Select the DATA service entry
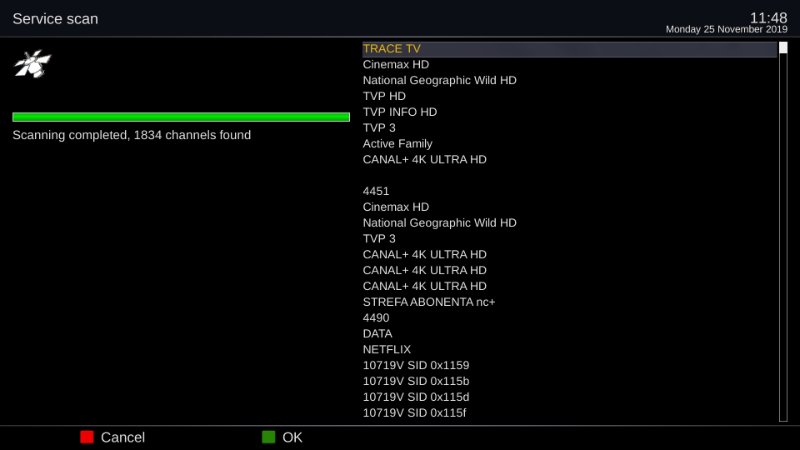Screen dimensions: 800x450 pyautogui.click(x=377, y=334)
